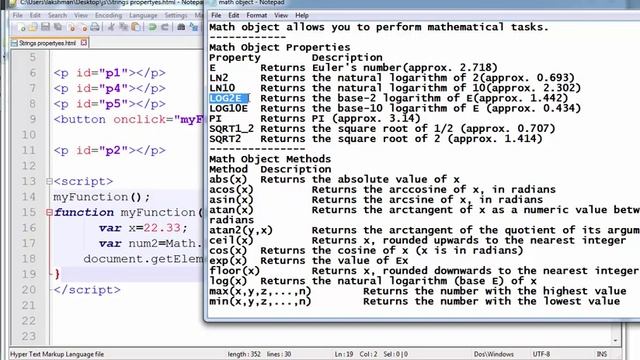Open File menu in math object Notepad window
This screenshot has height=360, width=640.
click(216, 16)
